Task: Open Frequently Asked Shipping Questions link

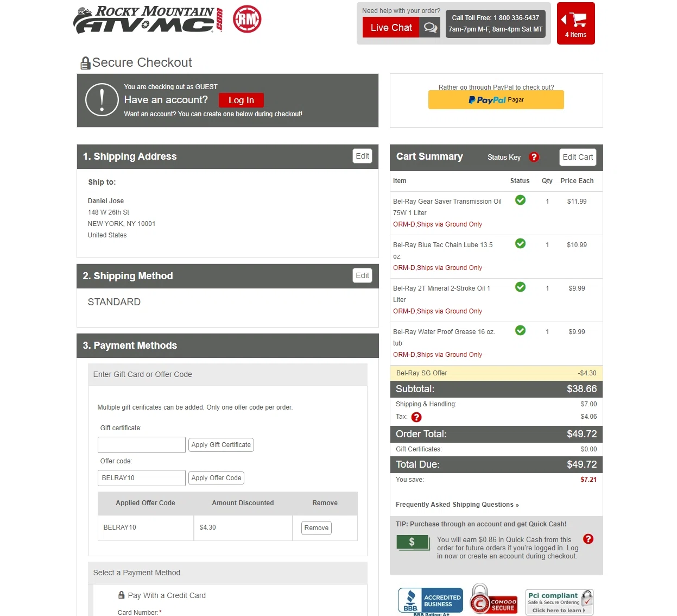Action: pos(457,505)
